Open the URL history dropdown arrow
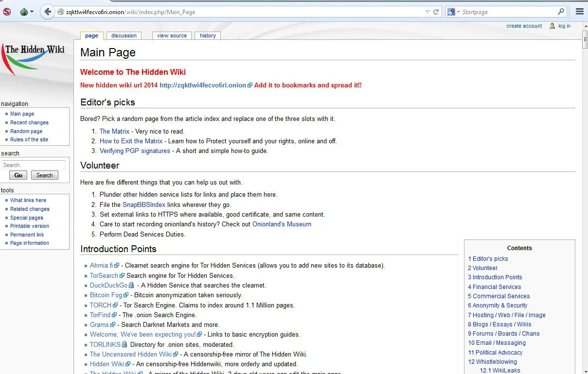 pos(428,12)
